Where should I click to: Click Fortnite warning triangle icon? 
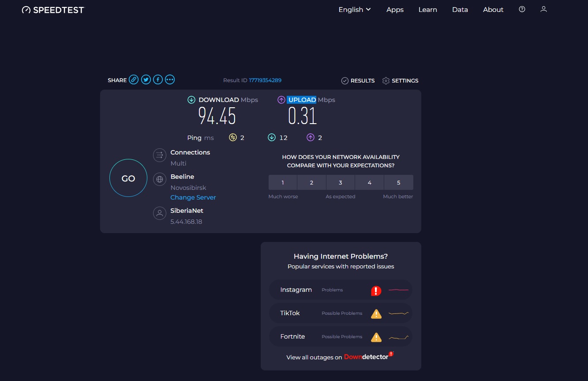tap(376, 337)
